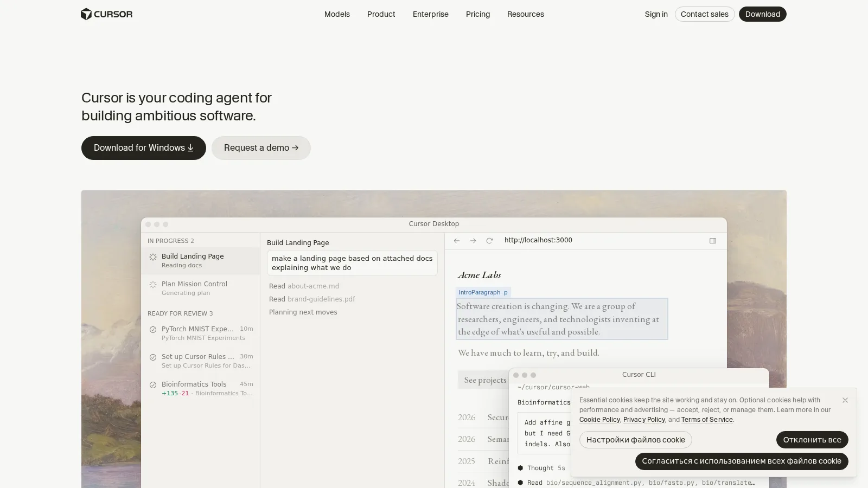Screen dimensions: 868x488
Task: Toggle the side panel icon in preview
Action: (713, 241)
